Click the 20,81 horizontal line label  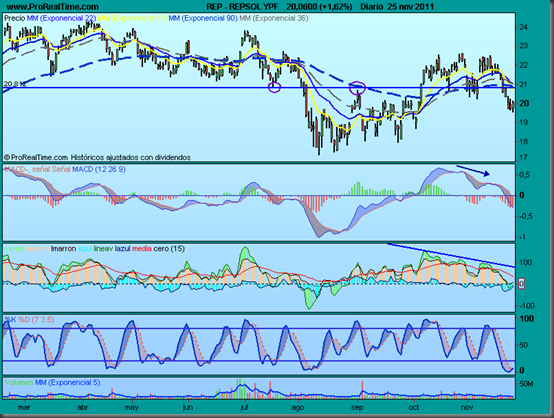(x=14, y=84)
